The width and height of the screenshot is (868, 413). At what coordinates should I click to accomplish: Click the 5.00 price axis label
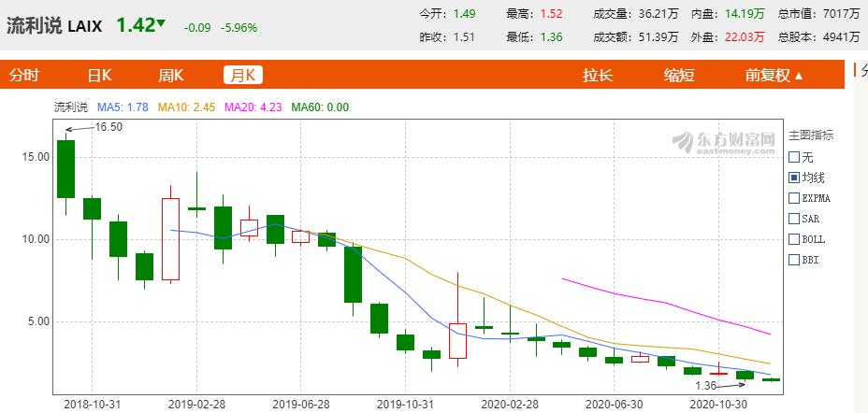tap(40, 321)
